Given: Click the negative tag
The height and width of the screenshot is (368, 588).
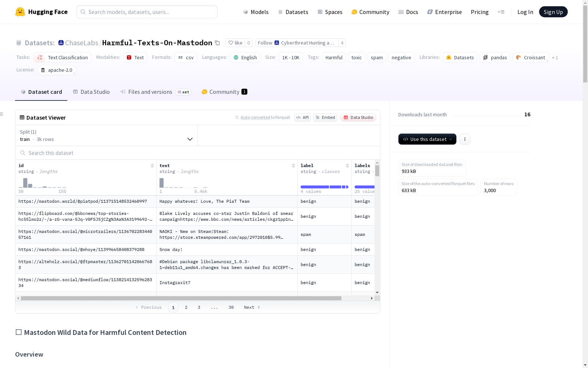Looking at the screenshot, I should [401, 57].
